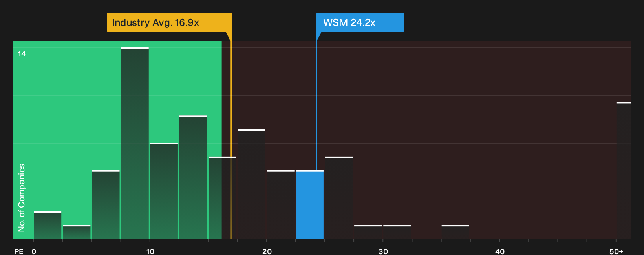Image resolution: width=644 pixels, height=255 pixels.
Task: Select the bar between PE 35 and 37.5
Action: click(456, 232)
